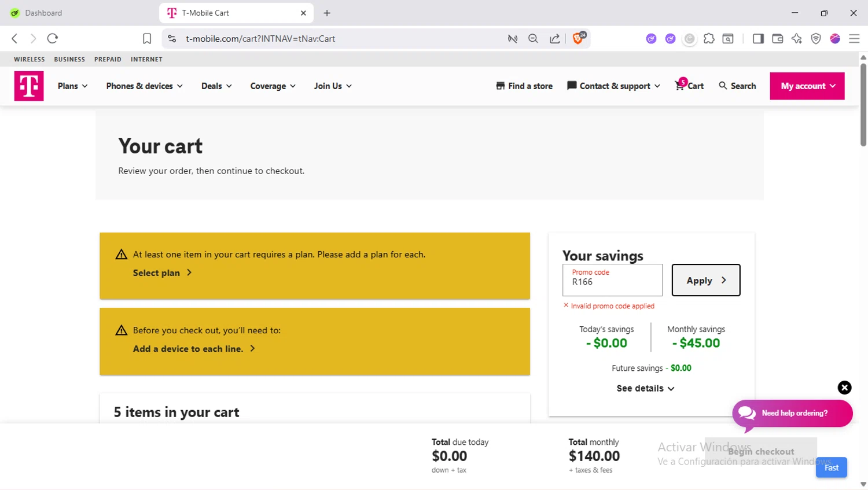
Task: Open browser hamburger menu
Action: click(x=854, y=39)
